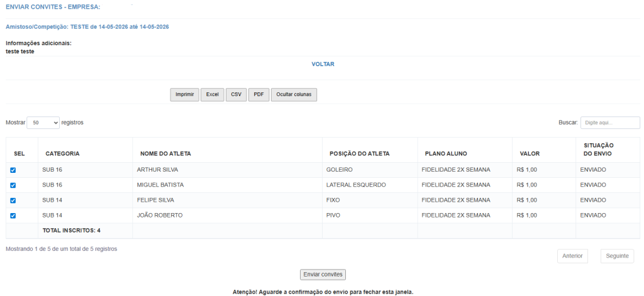Viewport: 644px width, 296px height.
Task: Click the VOLTAR link
Action: [x=323, y=64]
